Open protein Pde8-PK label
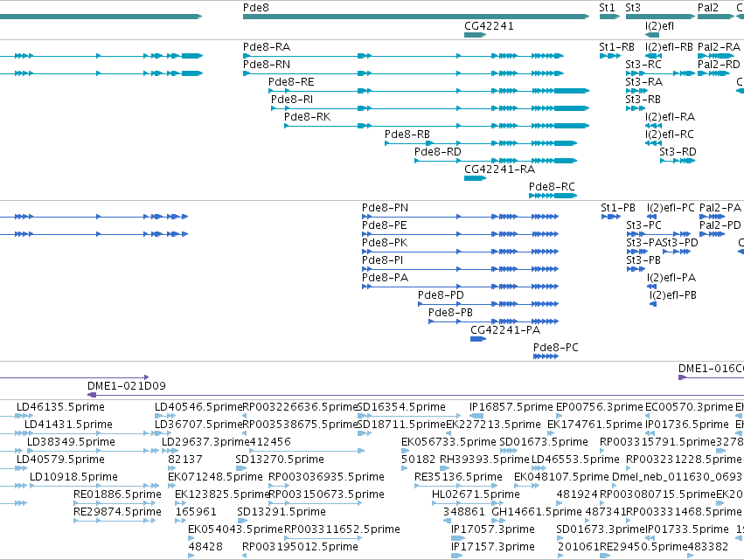744x560 pixels. pos(385,243)
